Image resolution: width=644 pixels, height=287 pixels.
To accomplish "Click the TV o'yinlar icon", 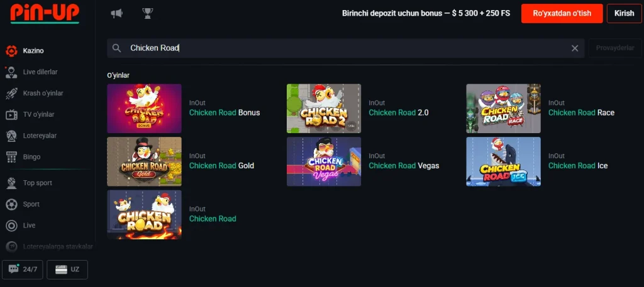I will tap(11, 114).
